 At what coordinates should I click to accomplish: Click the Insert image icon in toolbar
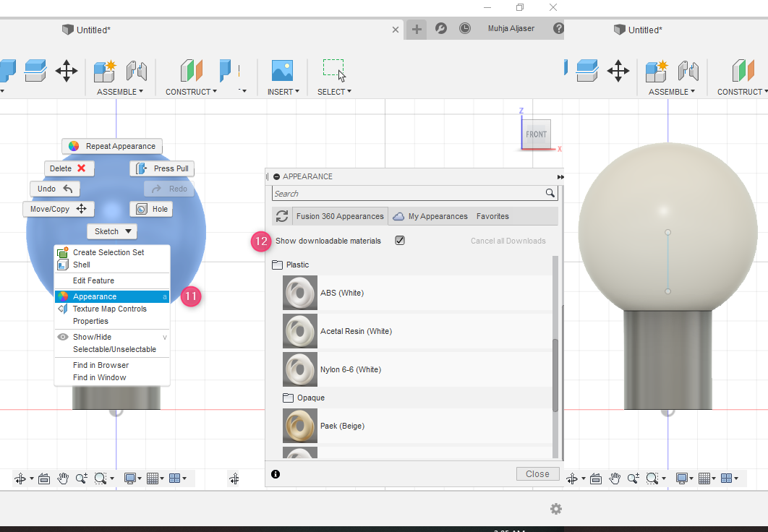click(281, 71)
